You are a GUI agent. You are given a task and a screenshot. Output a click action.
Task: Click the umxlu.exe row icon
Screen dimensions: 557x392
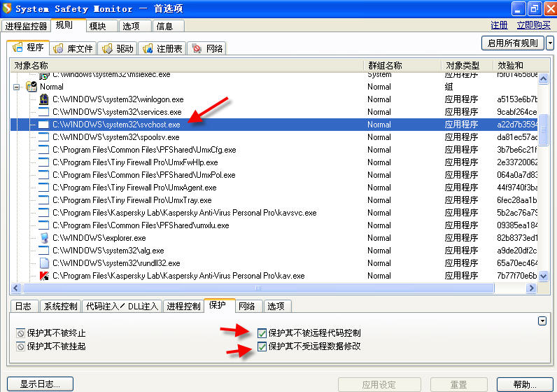pos(43,225)
